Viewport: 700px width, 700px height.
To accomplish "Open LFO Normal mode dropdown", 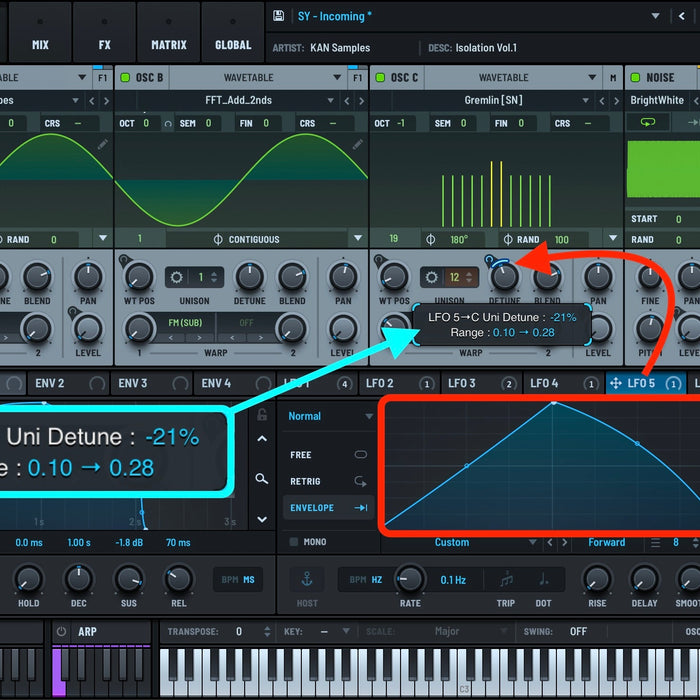I will point(369,417).
